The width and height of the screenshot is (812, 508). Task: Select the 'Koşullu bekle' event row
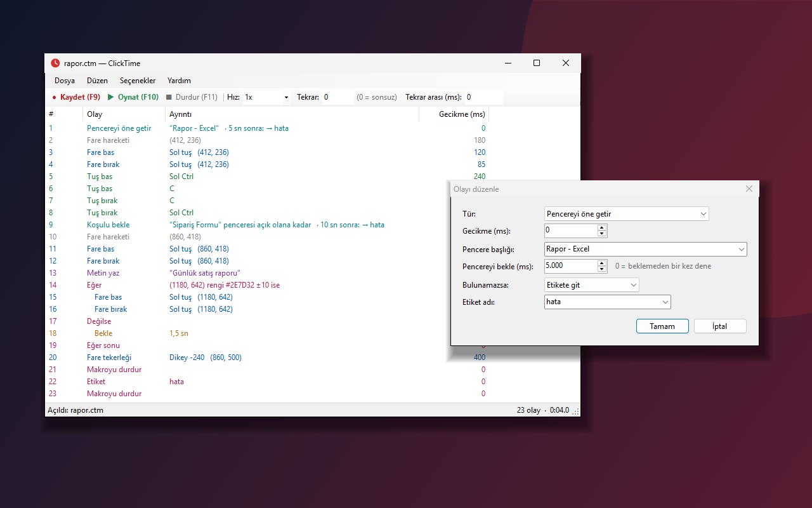coord(248,225)
